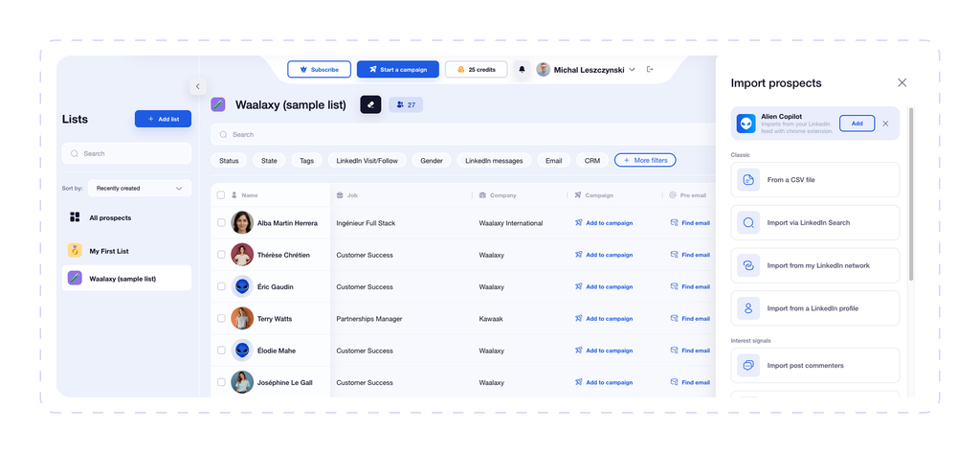Screen dimensions: 980x453
Task: Click the prospects search field
Action: tap(464, 134)
